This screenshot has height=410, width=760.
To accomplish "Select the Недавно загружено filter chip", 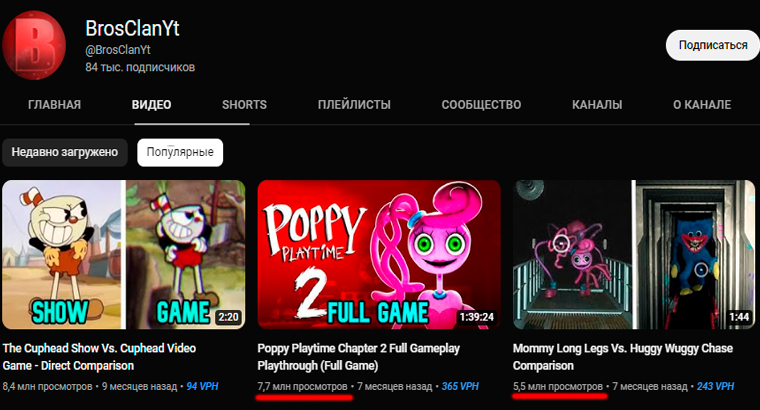I will click(65, 152).
